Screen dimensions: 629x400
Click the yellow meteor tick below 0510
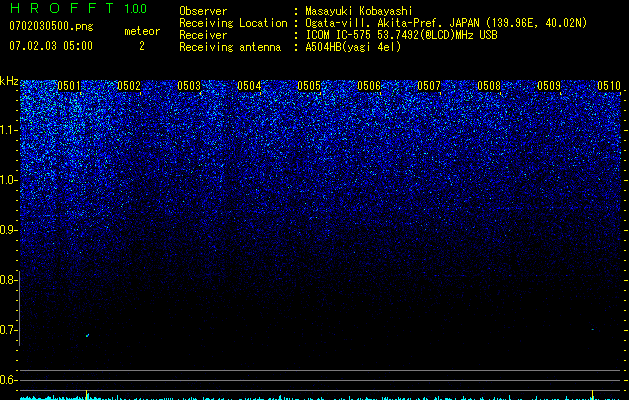click(x=592, y=394)
